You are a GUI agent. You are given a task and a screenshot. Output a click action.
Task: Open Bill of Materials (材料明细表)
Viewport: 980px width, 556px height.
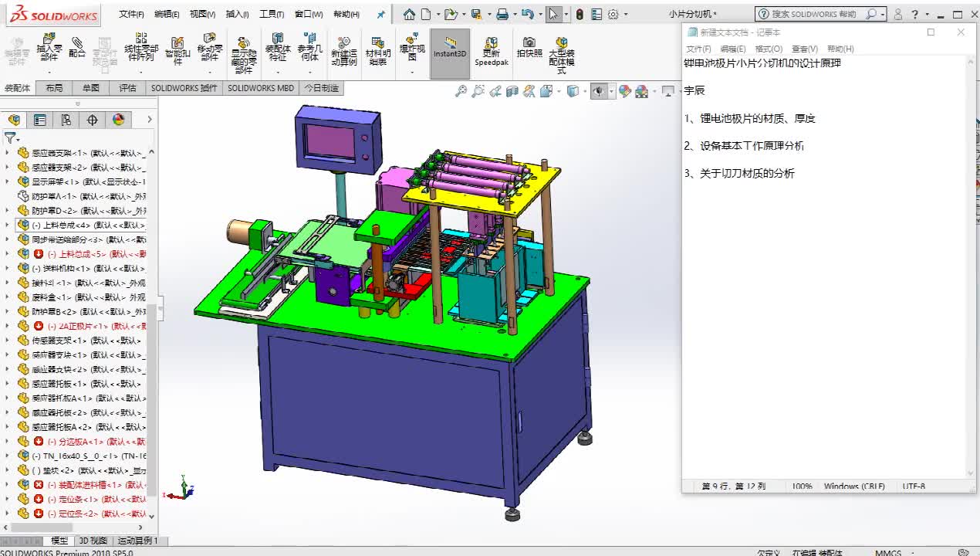coord(377,51)
